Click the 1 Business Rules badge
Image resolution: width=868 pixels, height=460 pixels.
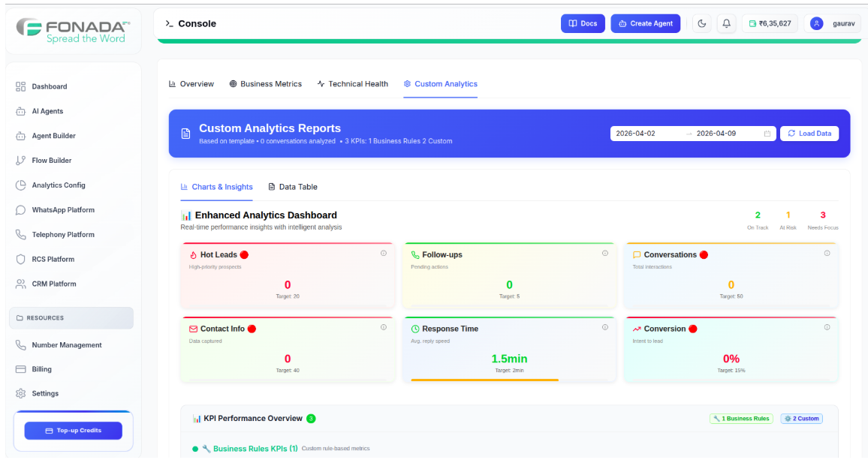click(x=741, y=419)
